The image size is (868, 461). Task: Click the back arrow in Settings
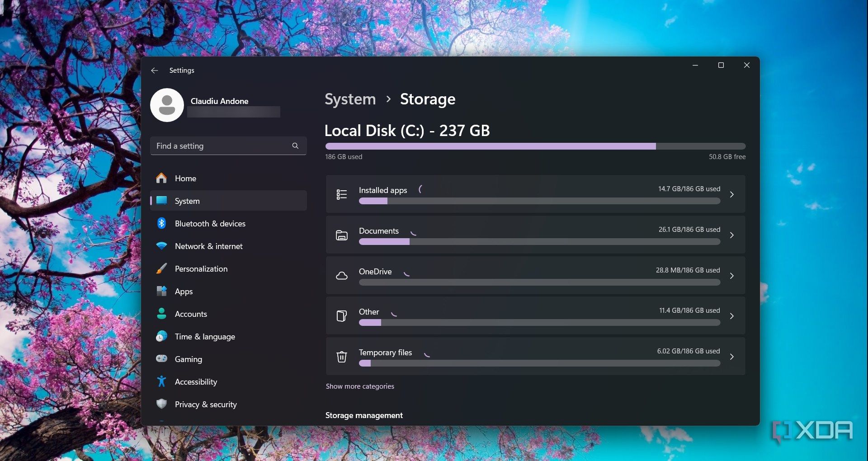point(155,71)
